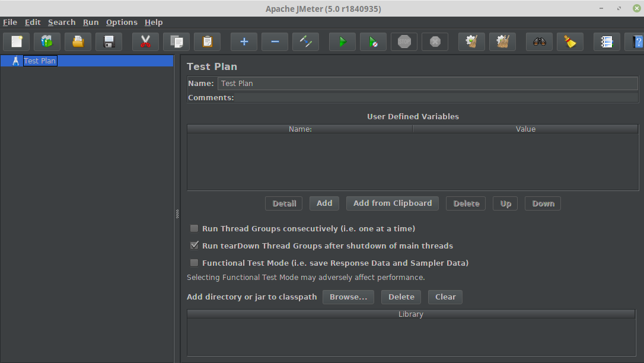Click the Shutdown threads icon
The image size is (644, 363).
[x=435, y=42]
